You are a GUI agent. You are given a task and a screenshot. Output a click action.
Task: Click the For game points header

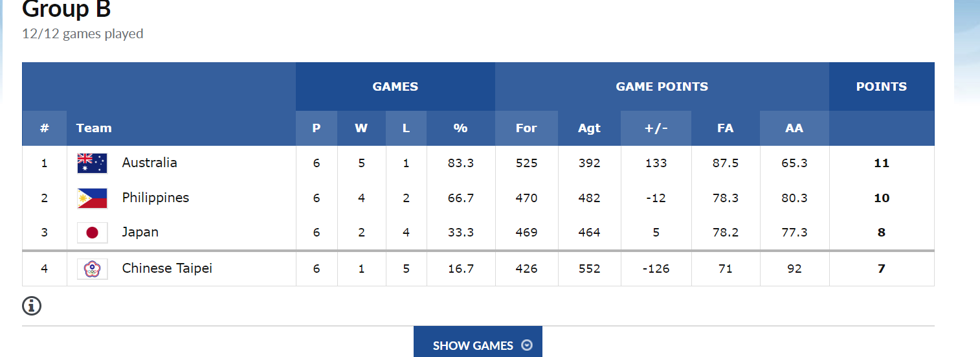tap(526, 128)
